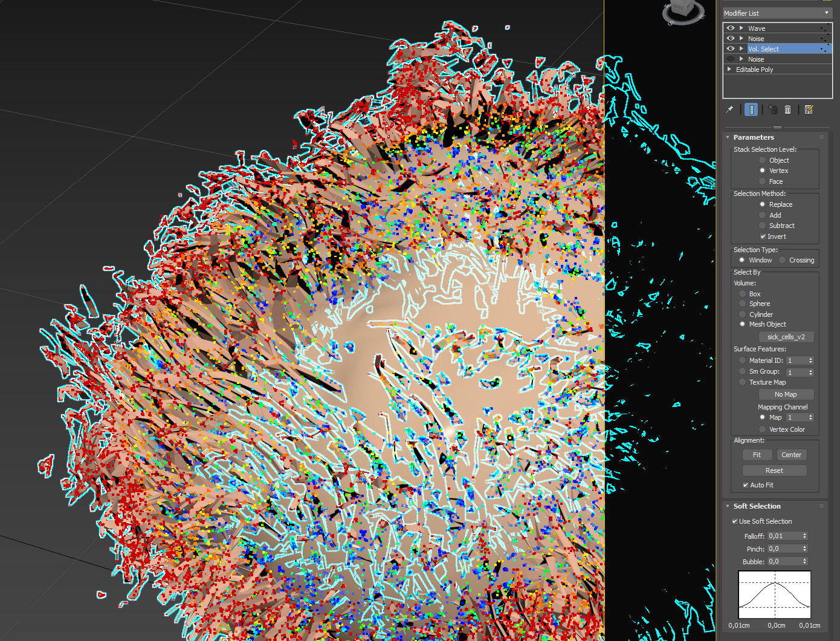Click Bubble spinner arrows
The image size is (840, 641).
(805, 562)
